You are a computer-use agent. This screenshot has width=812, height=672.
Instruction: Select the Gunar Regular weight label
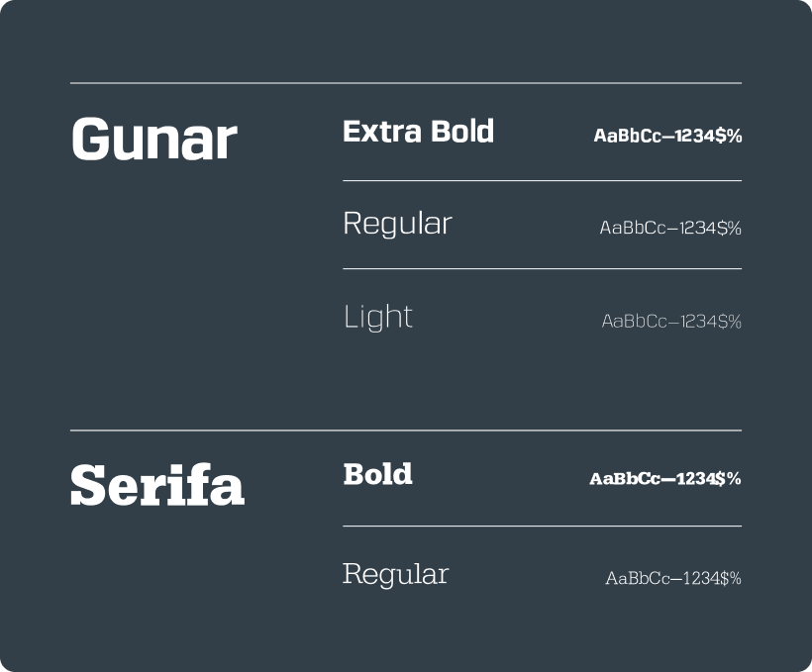397,224
